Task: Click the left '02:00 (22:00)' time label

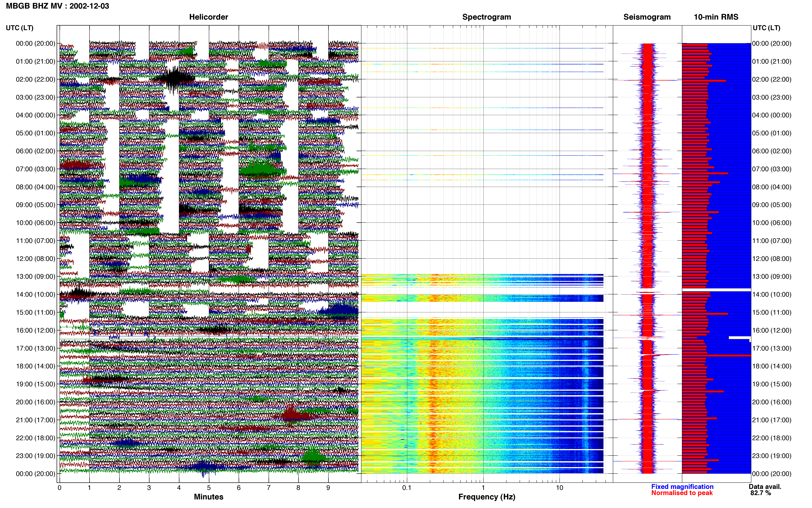Action: click(36, 79)
